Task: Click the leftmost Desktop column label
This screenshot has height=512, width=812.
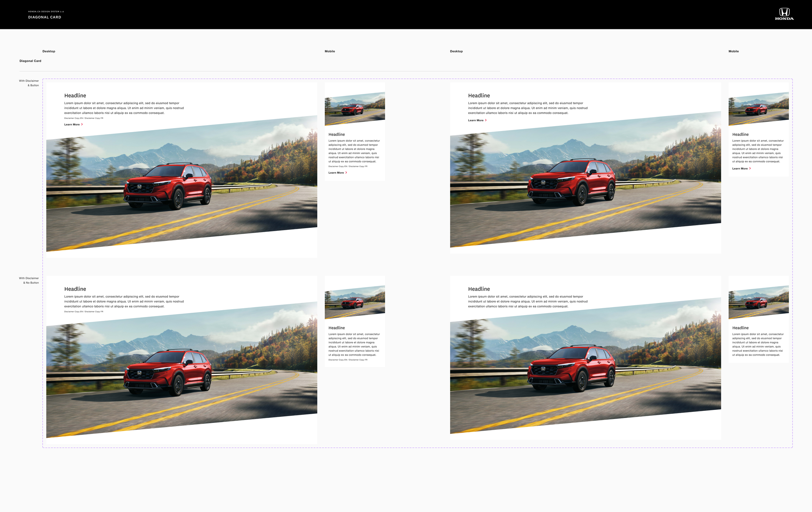Action: pyautogui.click(x=49, y=51)
